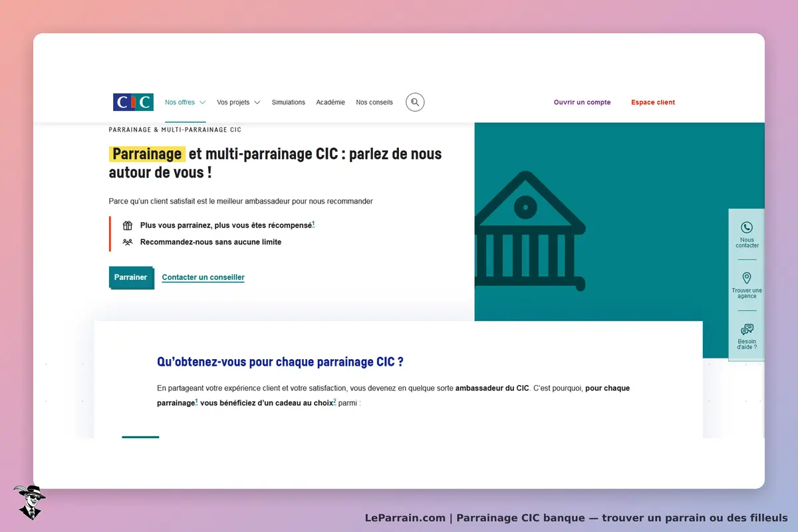This screenshot has width=798, height=532.
Task: Click the Ouvrir un compte link
Action: click(x=582, y=102)
